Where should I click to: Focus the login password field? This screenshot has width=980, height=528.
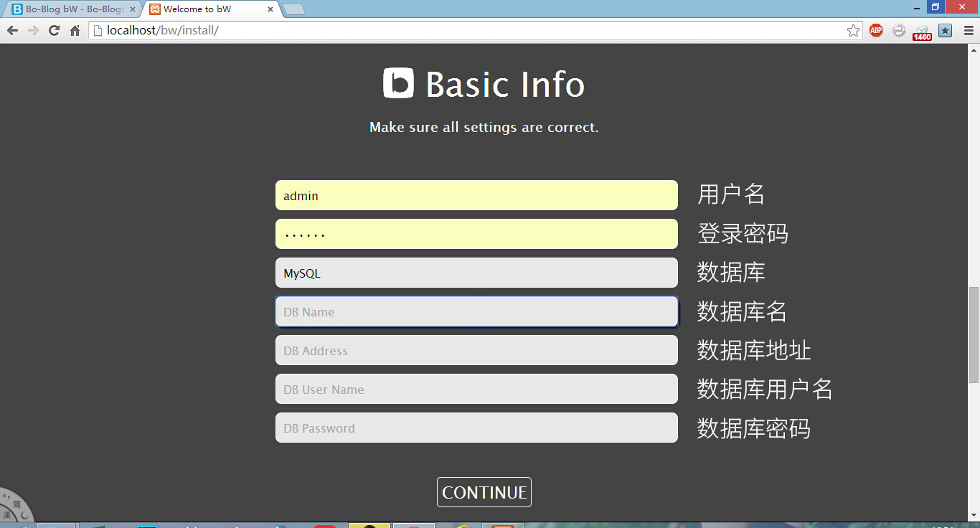[x=476, y=234]
